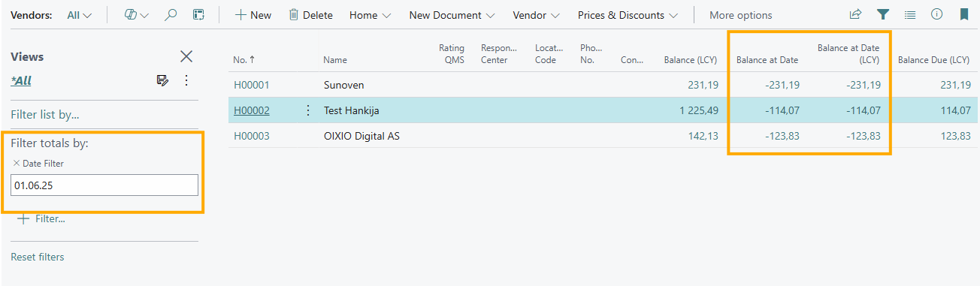The width and height of the screenshot is (980, 286).
Task: Close the Views filter pane
Action: [186, 56]
